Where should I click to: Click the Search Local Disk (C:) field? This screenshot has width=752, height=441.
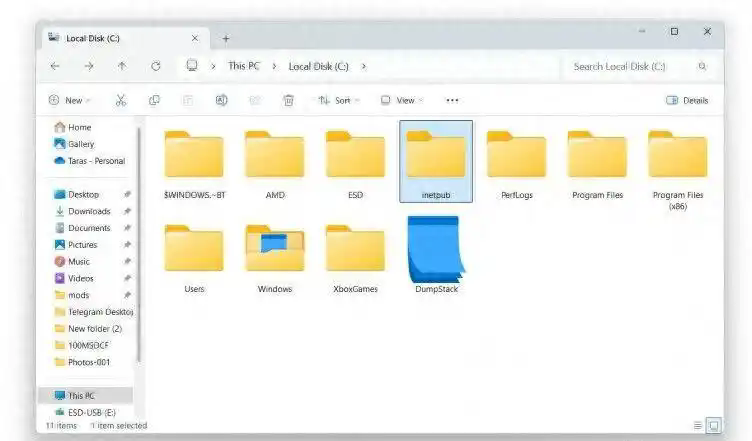coord(630,66)
